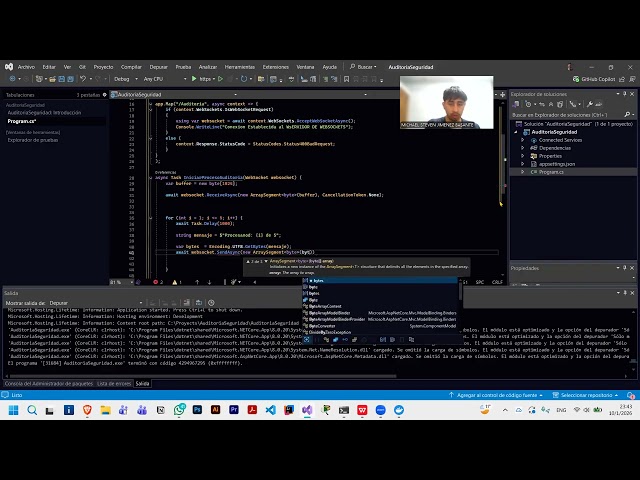Image resolution: width=640 pixels, height=480 pixels.
Task: Open the Mostrar salida de Depurar dropdown
Action: (96, 303)
